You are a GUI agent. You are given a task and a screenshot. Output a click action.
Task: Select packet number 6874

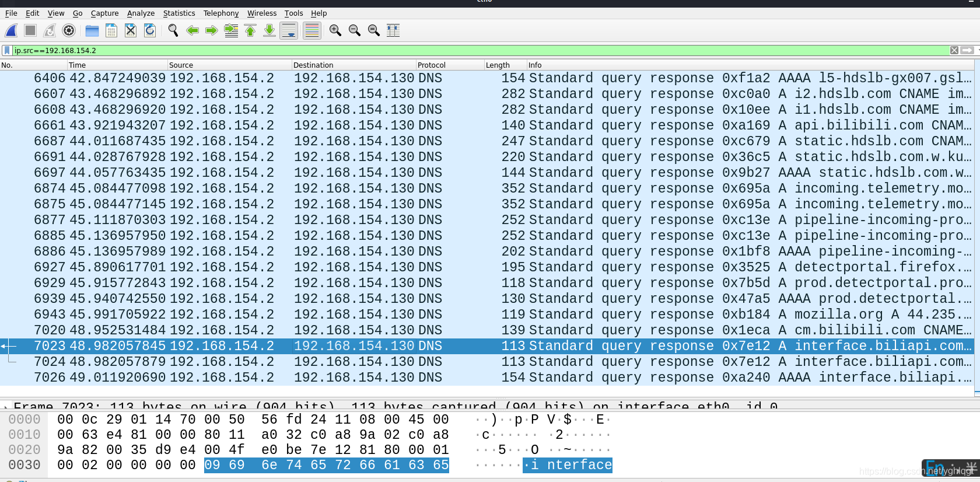487,188
